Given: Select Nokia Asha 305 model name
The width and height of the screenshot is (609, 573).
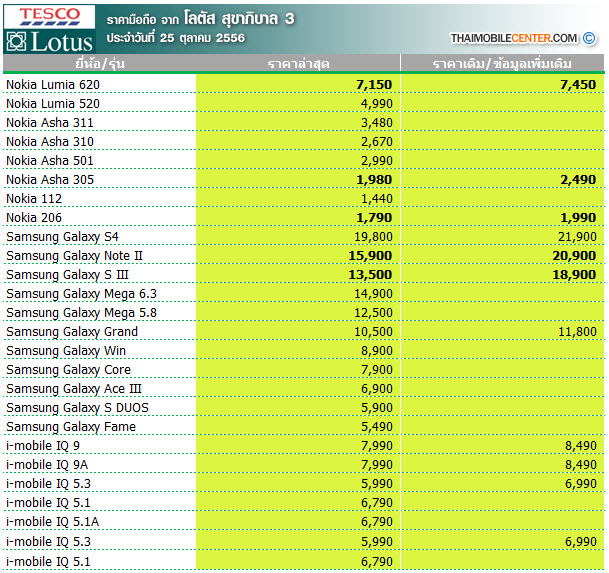Looking at the screenshot, I should point(50,180).
